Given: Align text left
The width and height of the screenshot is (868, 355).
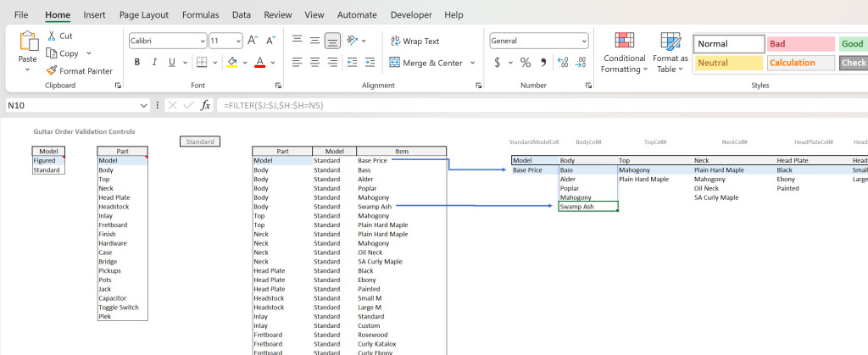Looking at the screenshot, I should click(x=298, y=63).
